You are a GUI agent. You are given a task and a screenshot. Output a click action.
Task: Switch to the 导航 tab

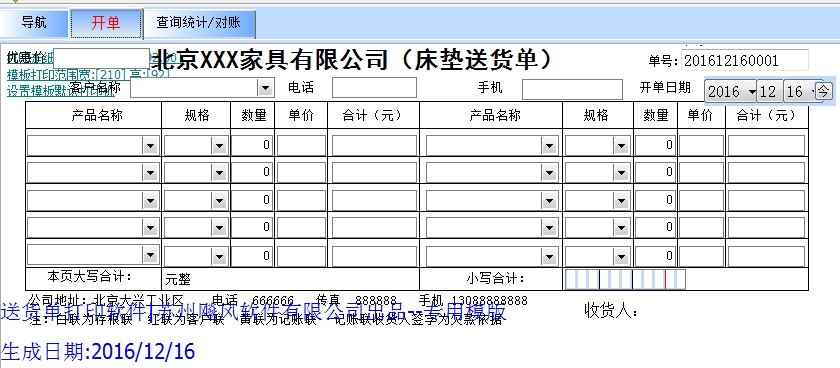(34, 23)
